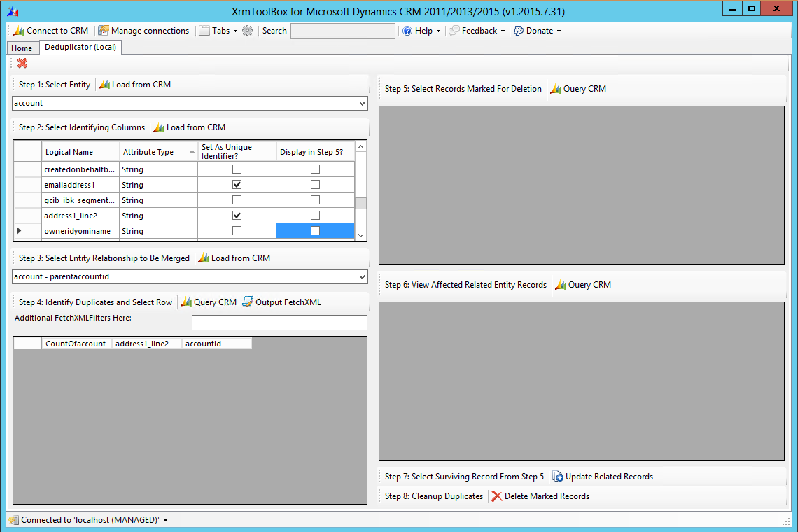The image size is (798, 532).
Task: Open the account - parentaccountid relationship dropdown
Action: pyautogui.click(x=362, y=277)
